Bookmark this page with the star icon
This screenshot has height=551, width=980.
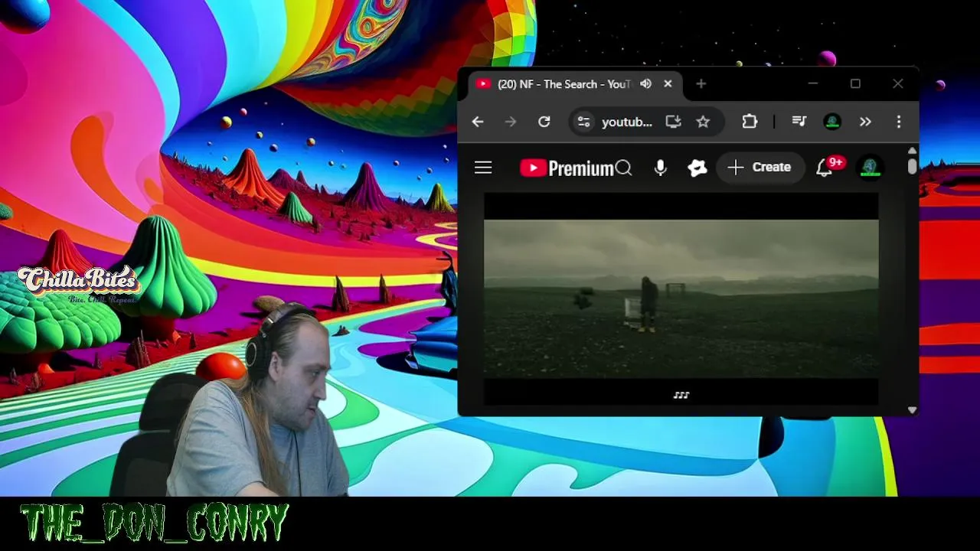pos(703,122)
